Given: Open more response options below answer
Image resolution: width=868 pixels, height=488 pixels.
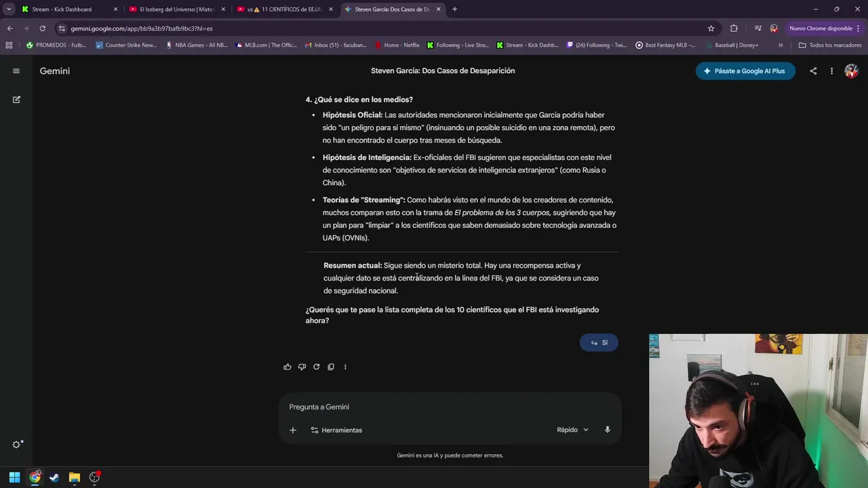Looking at the screenshot, I should tap(345, 367).
